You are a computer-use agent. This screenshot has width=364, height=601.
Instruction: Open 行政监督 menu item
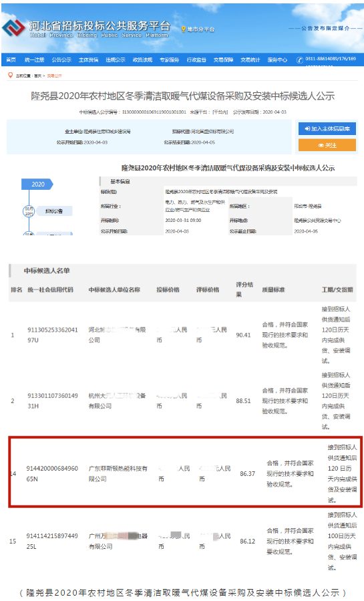[197, 59]
